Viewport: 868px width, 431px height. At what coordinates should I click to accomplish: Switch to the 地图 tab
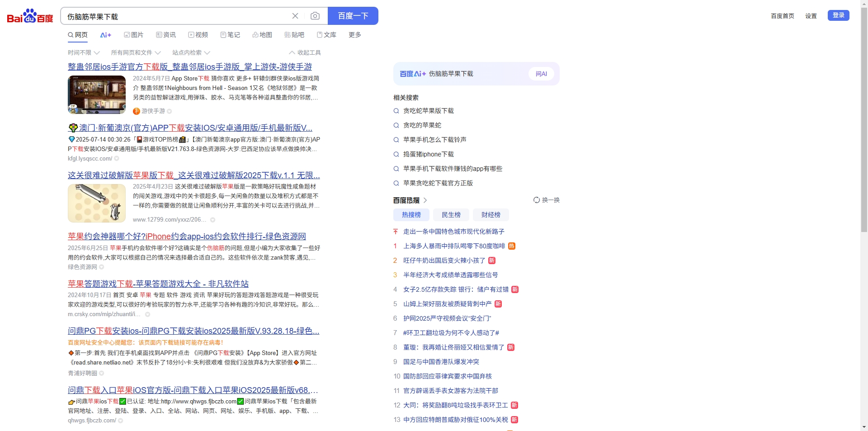pos(262,35)
